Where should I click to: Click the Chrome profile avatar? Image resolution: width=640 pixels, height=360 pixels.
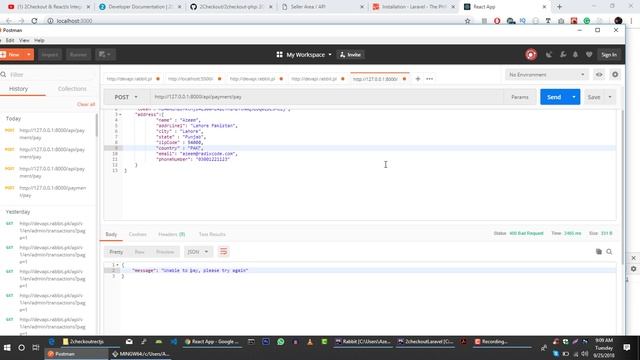point(618,21)
